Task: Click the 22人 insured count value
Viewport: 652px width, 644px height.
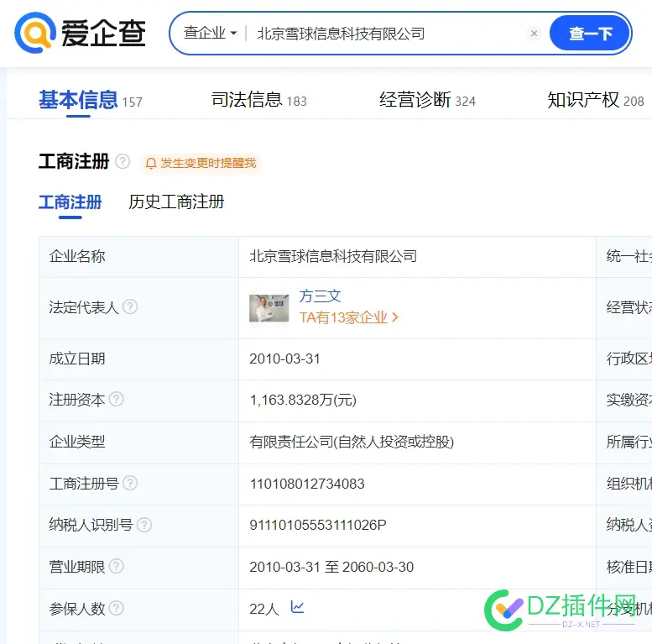Action: point(264,609)
